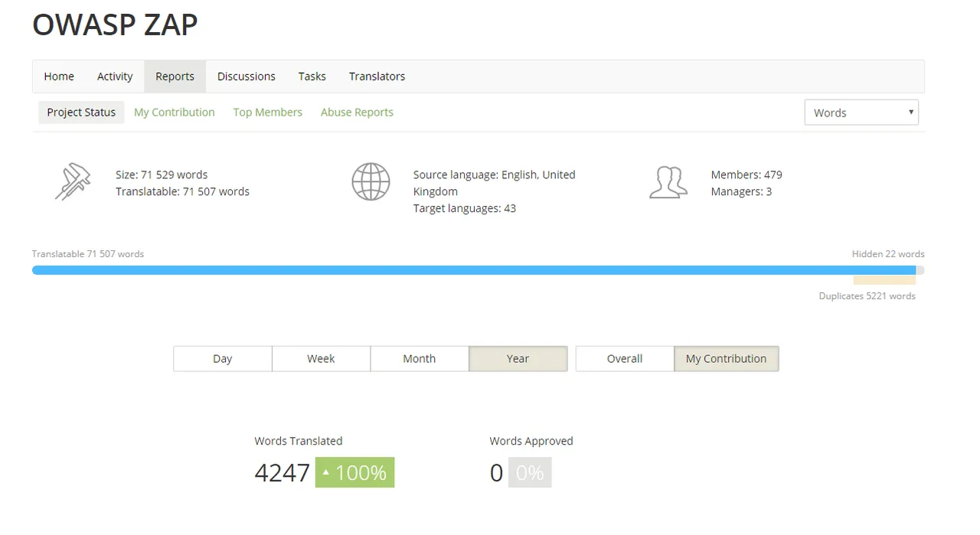Click the caliper size icon
Screen dimensions: 980x535
click(73, 182)
